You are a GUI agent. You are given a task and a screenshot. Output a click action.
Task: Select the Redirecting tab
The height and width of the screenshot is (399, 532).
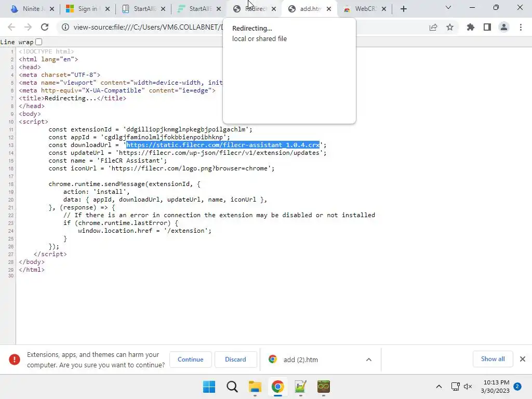(254, 9)
